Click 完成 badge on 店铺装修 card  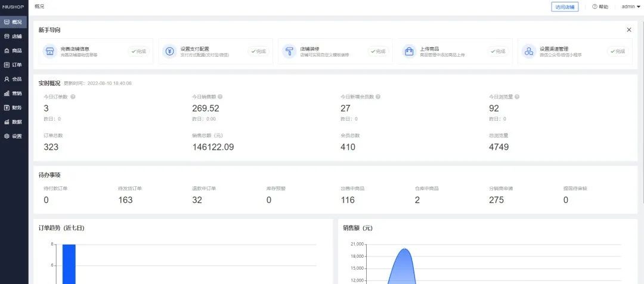(x=378, y=51)
